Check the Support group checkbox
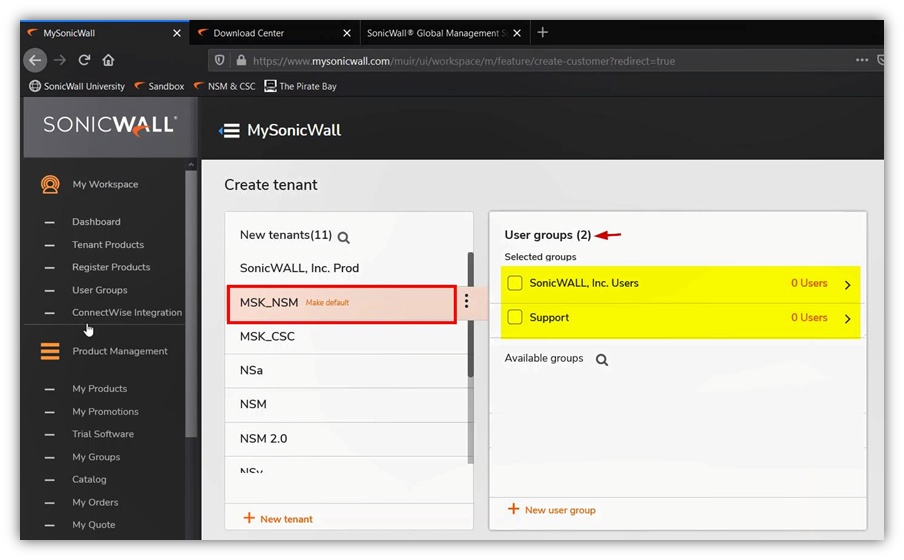Screen dimensions: 904x560 pyautogui.click(x=515, y=317)
